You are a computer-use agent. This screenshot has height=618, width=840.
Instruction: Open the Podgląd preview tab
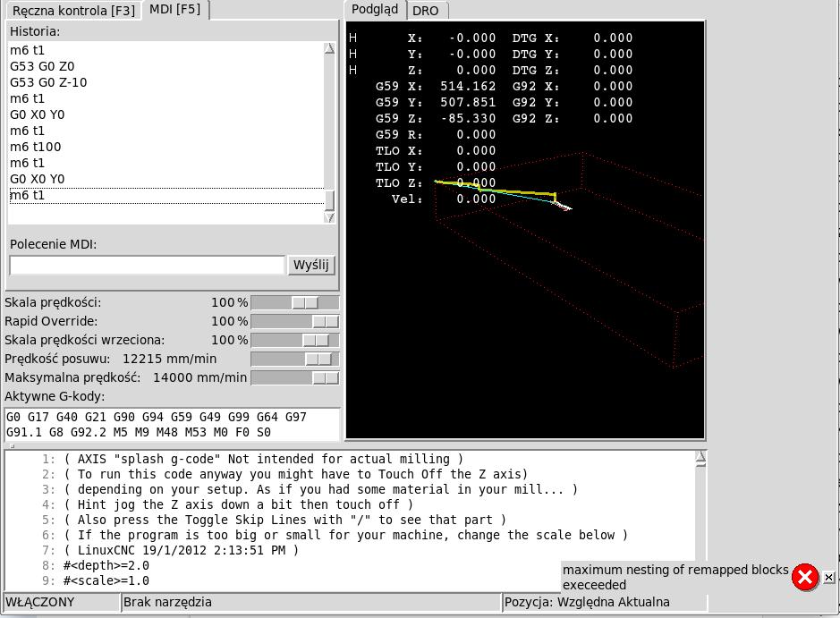coord(375,10)
